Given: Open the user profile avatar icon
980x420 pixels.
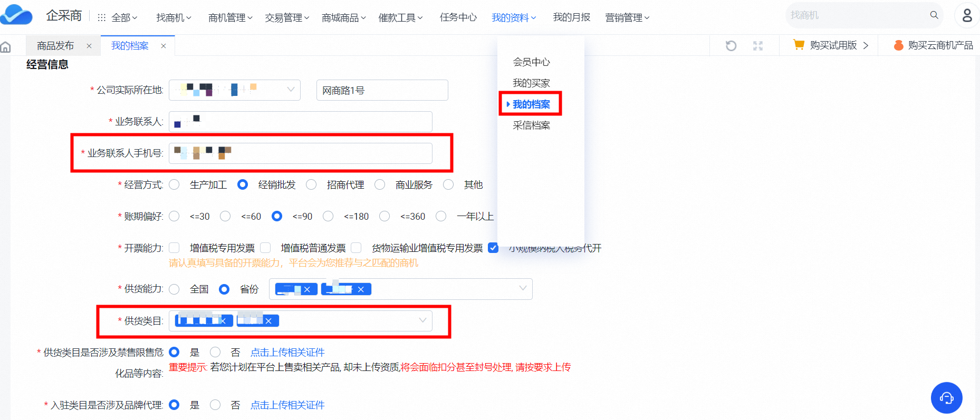Looking at the screenshot, I should point(967,15).
